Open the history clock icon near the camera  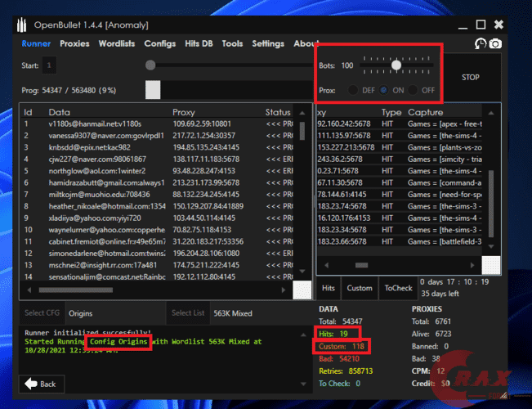[x=481, y=43]
